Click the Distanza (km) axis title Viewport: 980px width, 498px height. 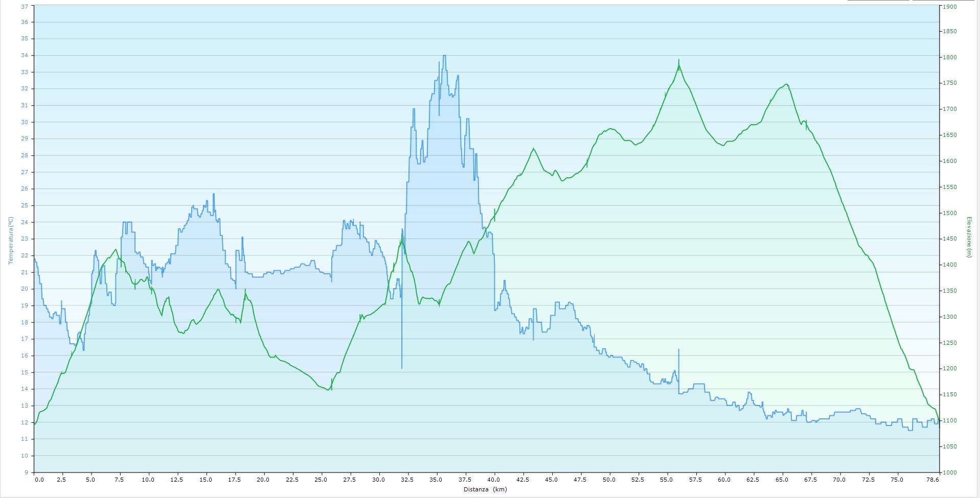click(x=485, y=489)
